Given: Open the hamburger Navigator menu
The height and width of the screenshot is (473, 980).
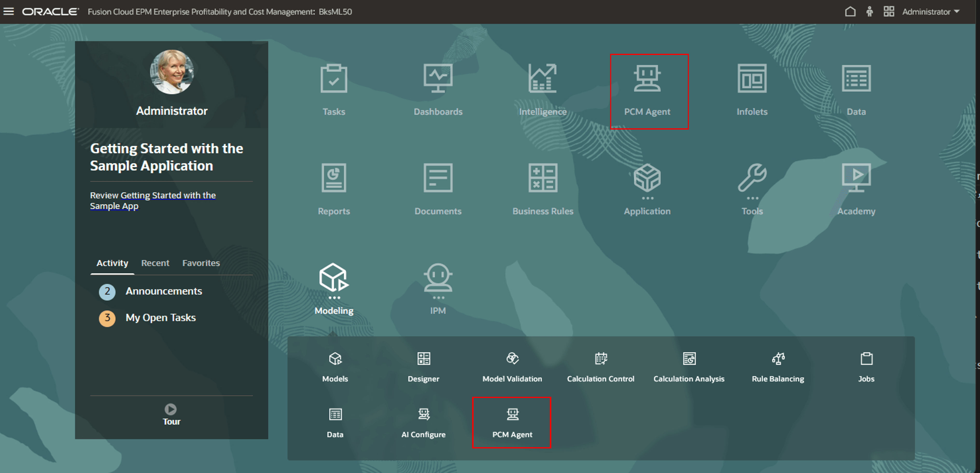Looking at the screenshot, I should click(8, 11).
